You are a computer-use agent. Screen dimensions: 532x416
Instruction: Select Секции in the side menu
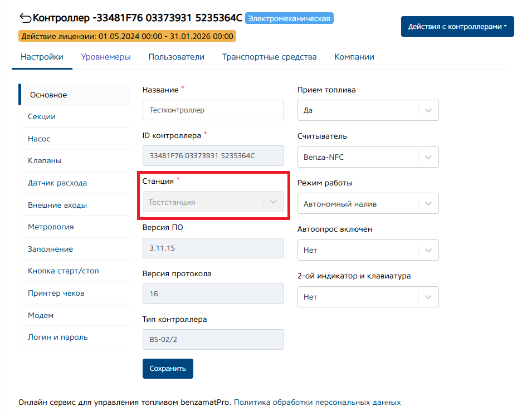[42, 116]
